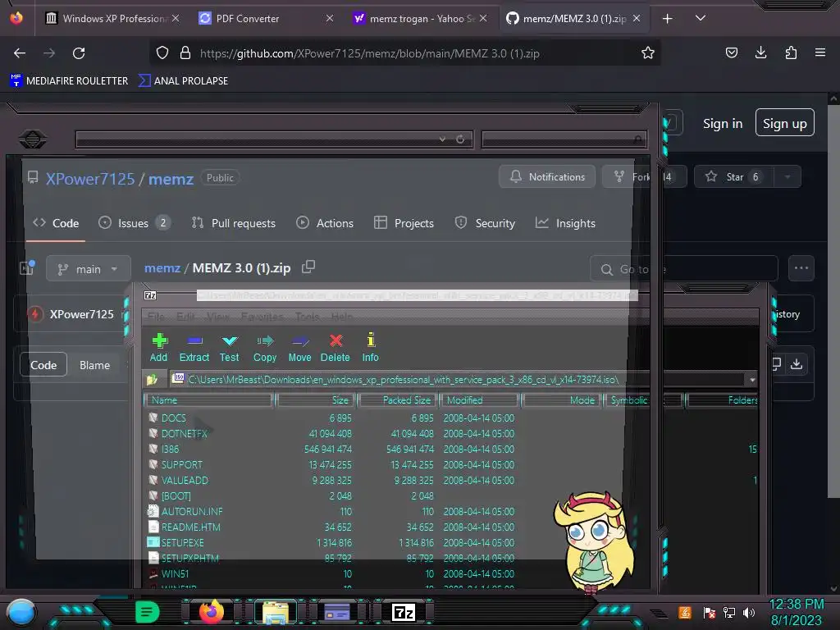
Task: Open the Projects tab
Action: [404, 223]
